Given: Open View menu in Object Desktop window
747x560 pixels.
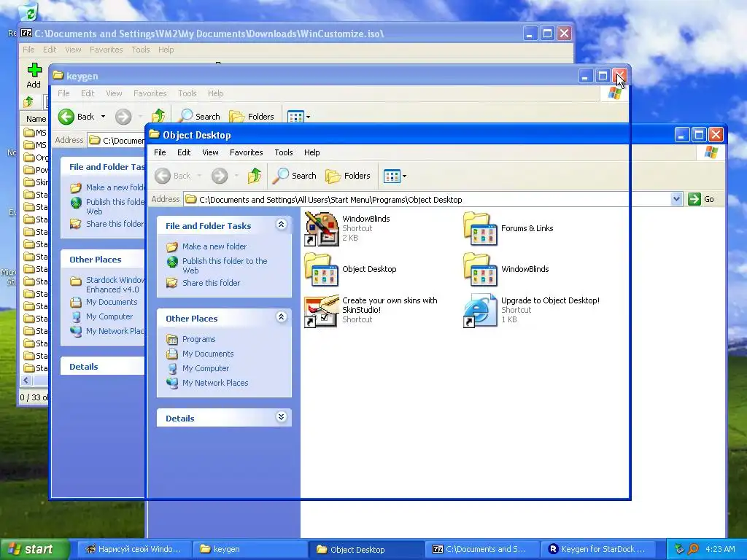Looking at the screenshot, I should click(x=210, y=152).
